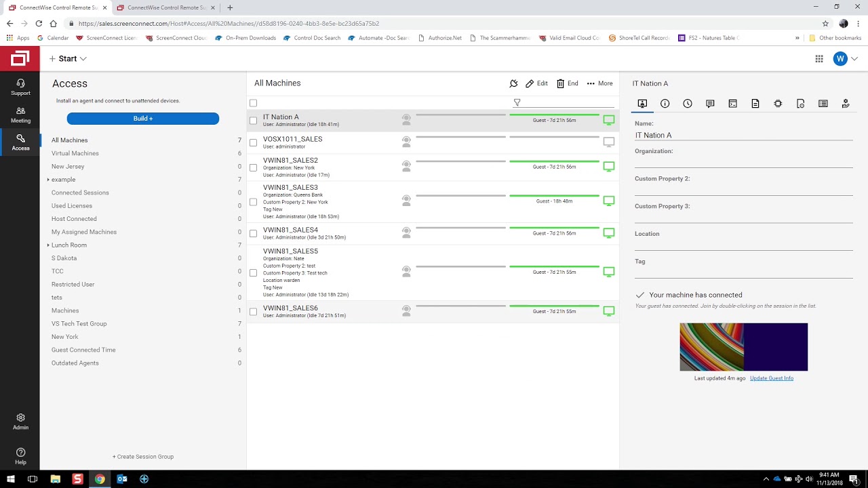Open the apps grid icon in header
The width and height of the screenshot is (868, 488).
pos(819,59)
